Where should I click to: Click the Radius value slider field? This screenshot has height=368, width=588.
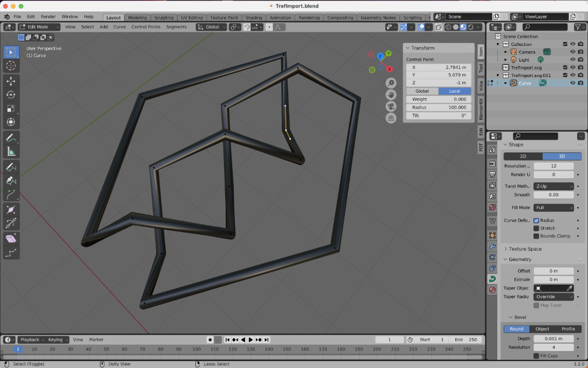tap(439, 108)
